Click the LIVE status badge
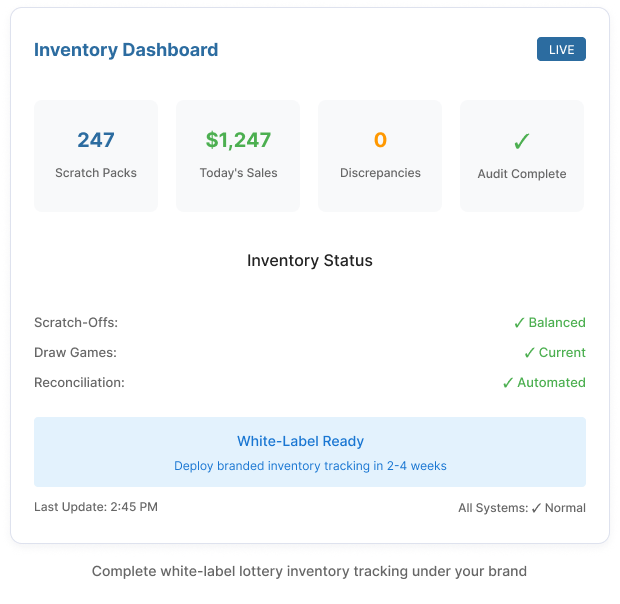This screenshot has width=620, height=604. tap(561, 49)
